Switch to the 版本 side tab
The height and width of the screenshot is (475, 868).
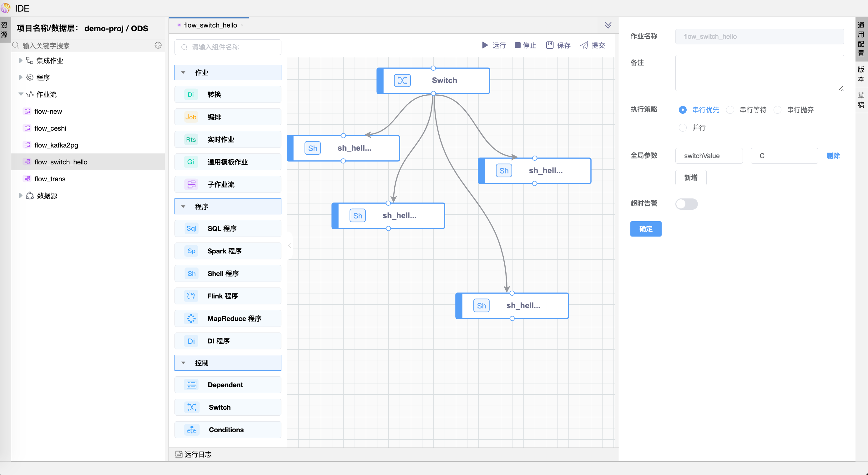(860, 74)
